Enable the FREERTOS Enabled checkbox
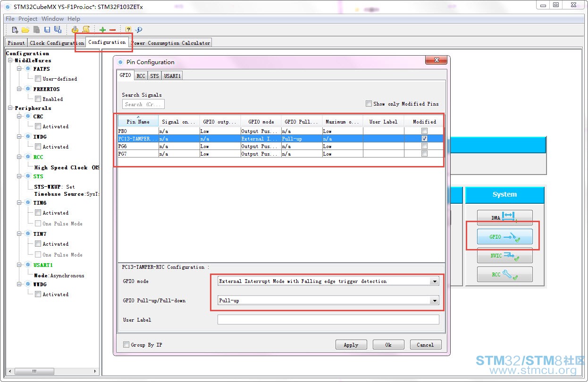Screen dimensions: 588x382 (38, 99)
